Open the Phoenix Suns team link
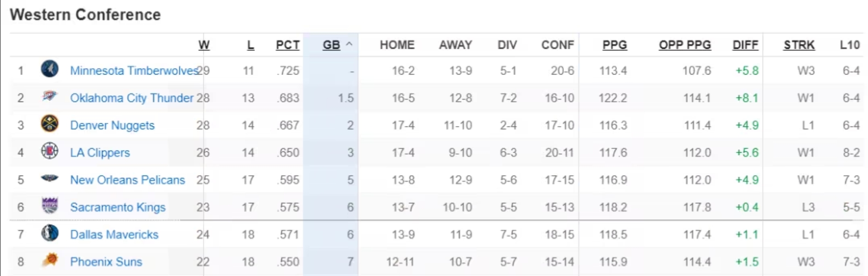The width and height of the screenshot is (868, 276). (x=106, y=262)
